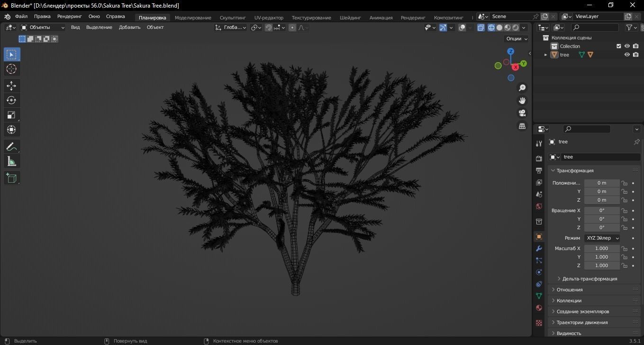Open the Правка menu
This screenshot has height=345, width=644.
42,17
